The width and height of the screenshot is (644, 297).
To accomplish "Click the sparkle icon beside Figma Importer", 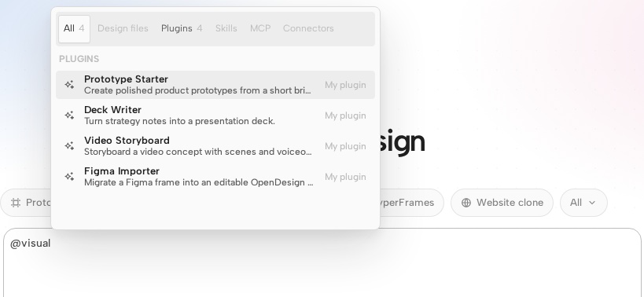I will coord(69,177).
